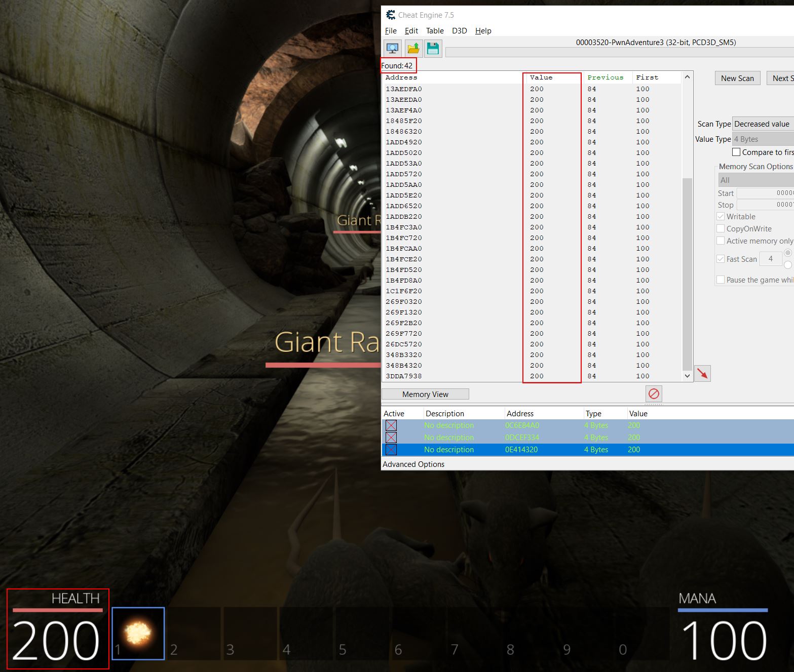The width and height of the screenshot is (794, 672).
Task: Select result row address 18485F20
Action: coord(532,121)
